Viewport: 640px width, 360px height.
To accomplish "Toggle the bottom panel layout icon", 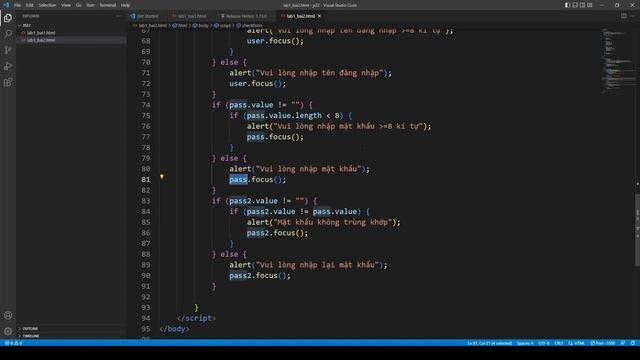I will pos(575,5).
